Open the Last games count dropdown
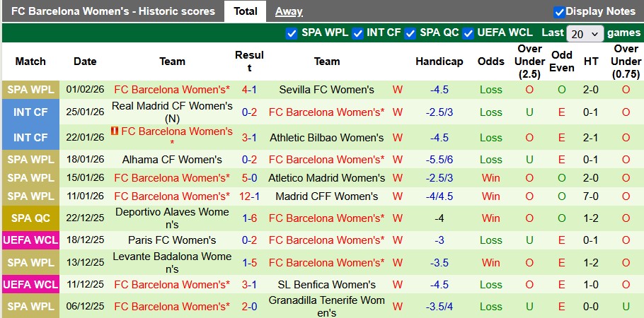This screenshot has width=644, height=318. [585, 33]
